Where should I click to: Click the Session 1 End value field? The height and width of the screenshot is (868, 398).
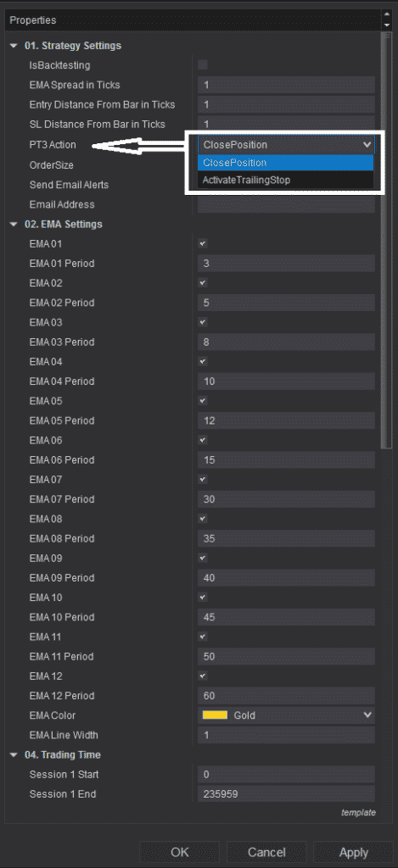point(286,793)
